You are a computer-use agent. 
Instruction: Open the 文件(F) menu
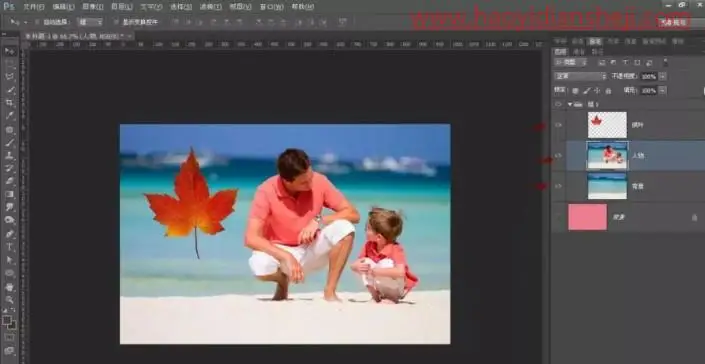[34, 7]
